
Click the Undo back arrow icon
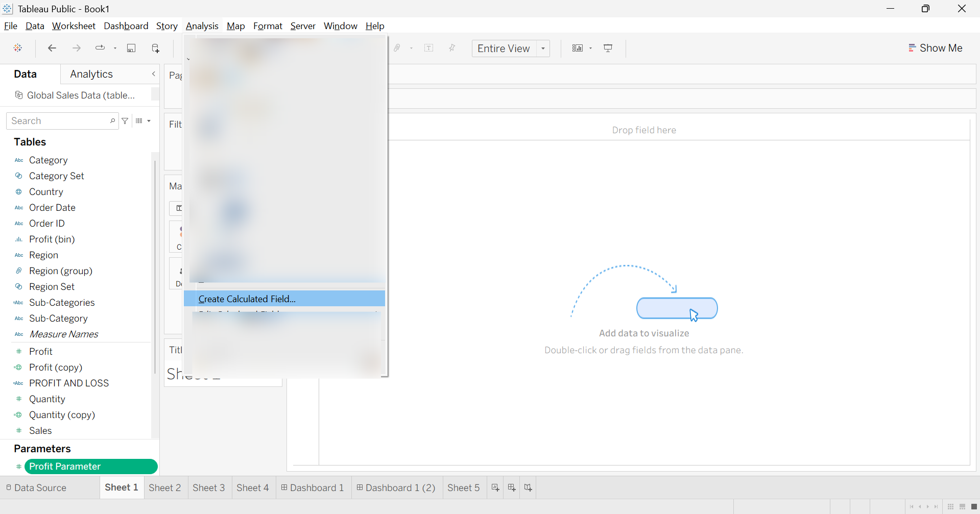(52, 48)
